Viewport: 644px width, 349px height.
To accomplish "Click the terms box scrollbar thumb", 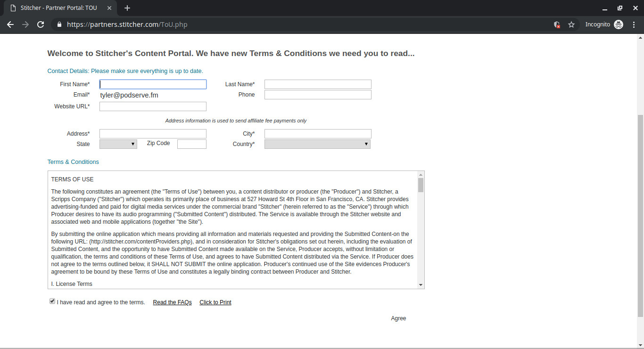I will point(421,185).
